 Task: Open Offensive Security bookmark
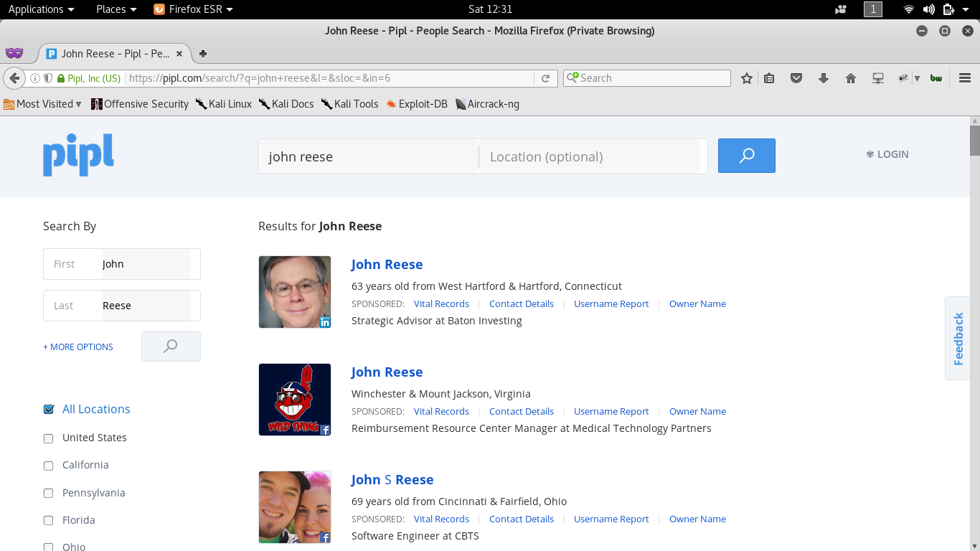(140, 104)
